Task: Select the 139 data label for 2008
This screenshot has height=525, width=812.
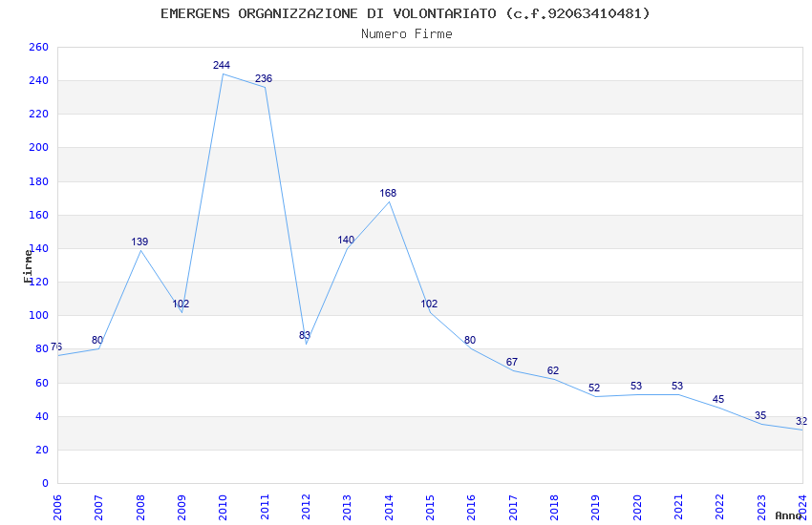Action: pyautogui.click(x=139, y=241)
